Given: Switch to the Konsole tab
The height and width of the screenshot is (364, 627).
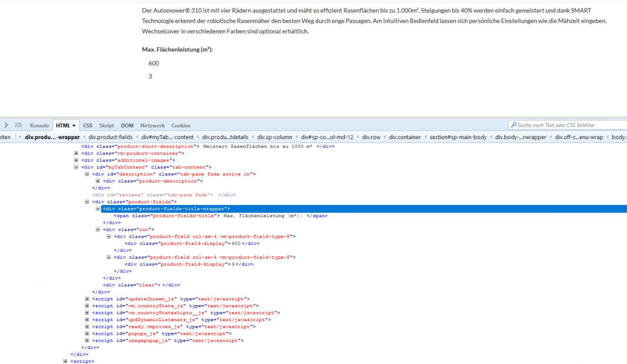Looking at the screenshot, I should pyautogui.click(x=39, y=125).
